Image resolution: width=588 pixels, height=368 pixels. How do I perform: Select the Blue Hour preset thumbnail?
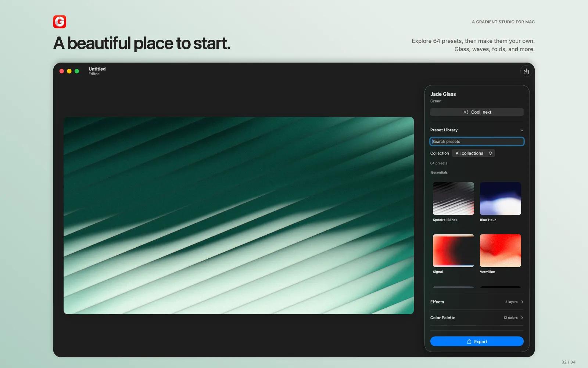tap(500, 198)
